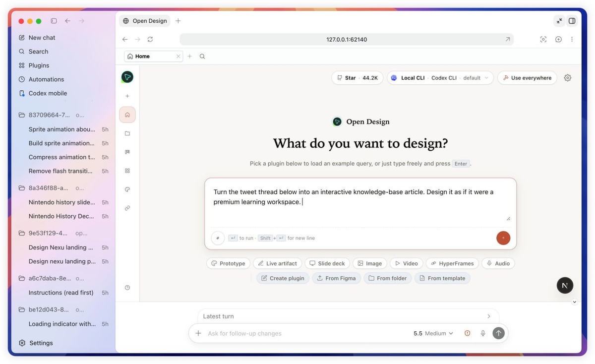
Task: Choose the Slide deck chip
Action: [327, 263]
